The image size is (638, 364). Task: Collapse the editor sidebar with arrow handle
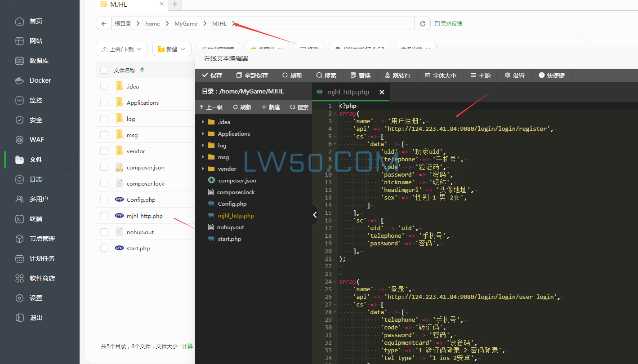pyautogui.click(x=315, y=215)
